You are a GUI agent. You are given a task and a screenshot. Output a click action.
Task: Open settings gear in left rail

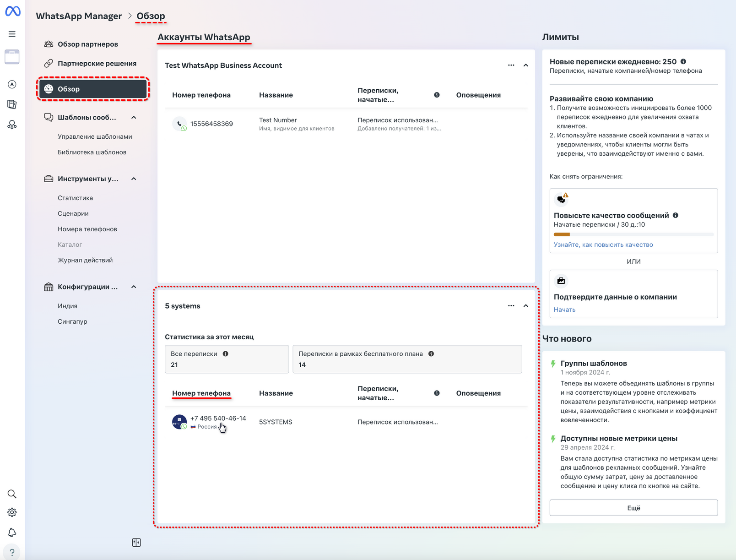[12, 512]
